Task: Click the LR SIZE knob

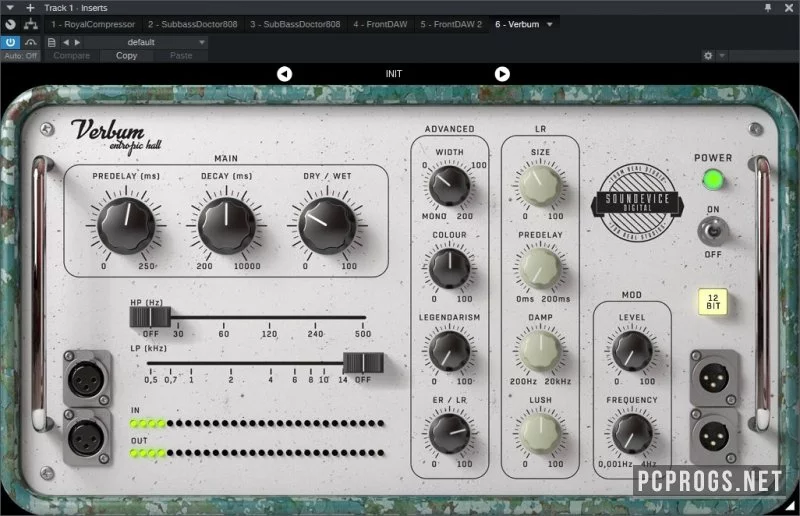Action: click(540, 186)
